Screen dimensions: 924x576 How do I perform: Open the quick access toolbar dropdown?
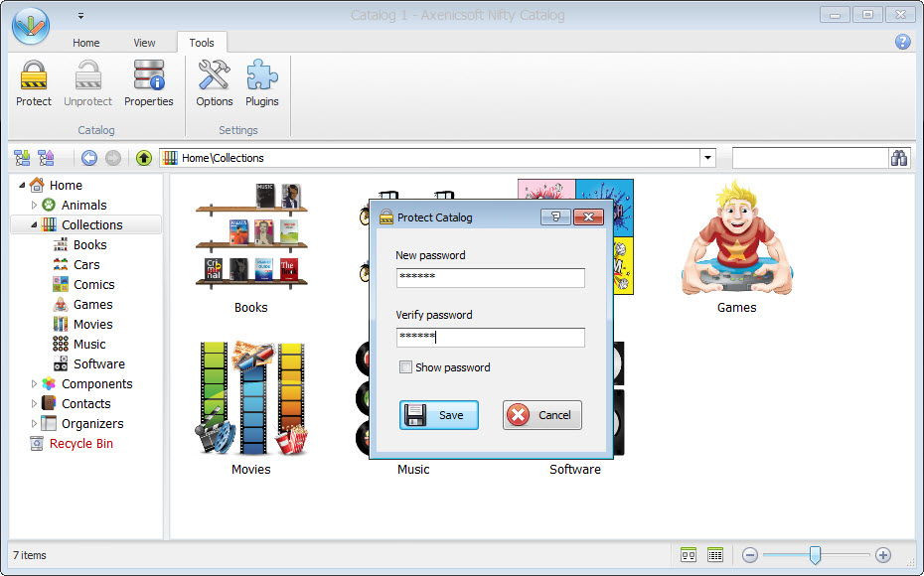pos(80,16)
